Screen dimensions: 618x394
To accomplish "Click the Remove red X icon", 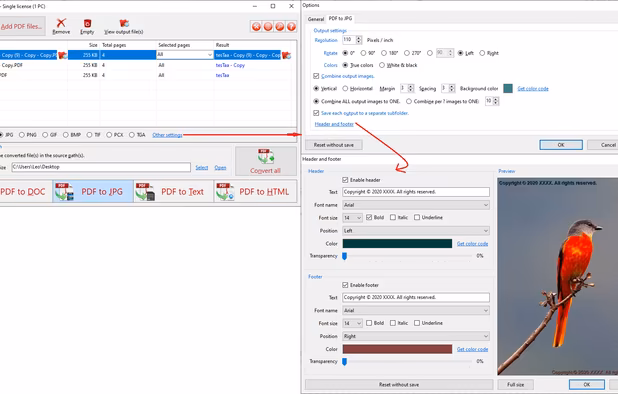I will point(61,23).
